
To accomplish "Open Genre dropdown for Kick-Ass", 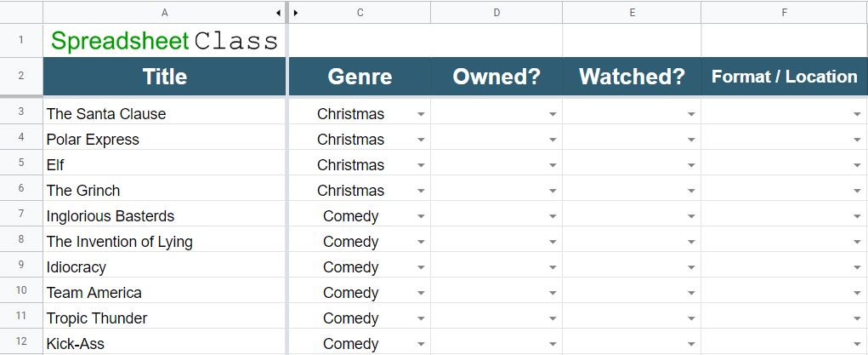I will point(422,344).
